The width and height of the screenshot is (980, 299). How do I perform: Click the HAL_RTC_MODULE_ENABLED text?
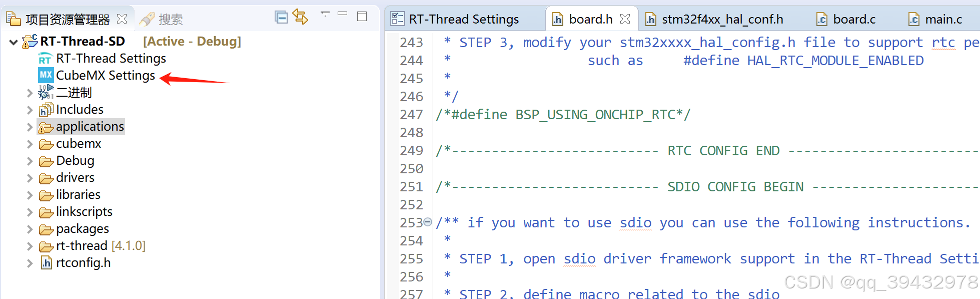click(835, 61)
